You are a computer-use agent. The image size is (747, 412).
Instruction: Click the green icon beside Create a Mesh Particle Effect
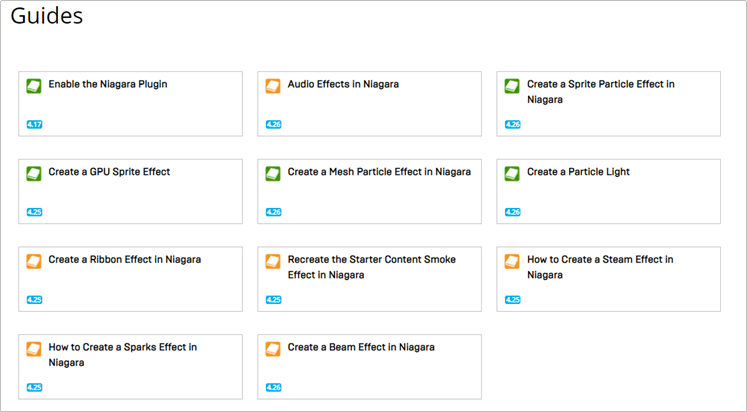273,174
